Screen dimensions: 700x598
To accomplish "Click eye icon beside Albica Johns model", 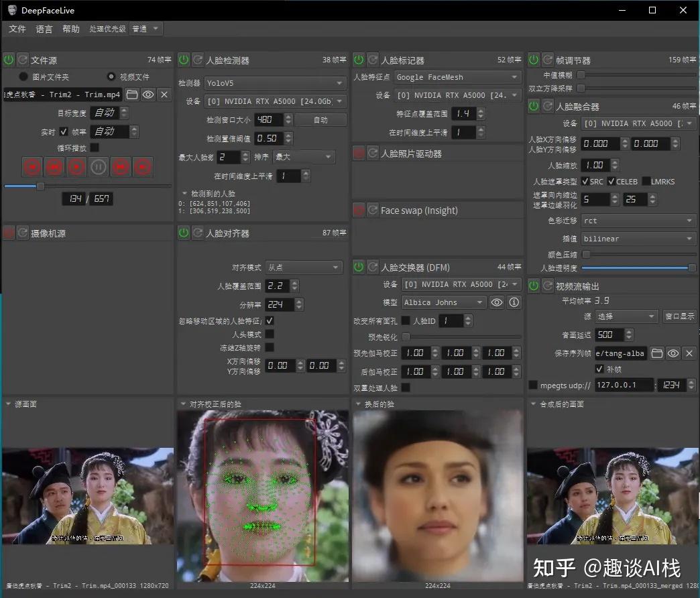I will pos(496,302).
